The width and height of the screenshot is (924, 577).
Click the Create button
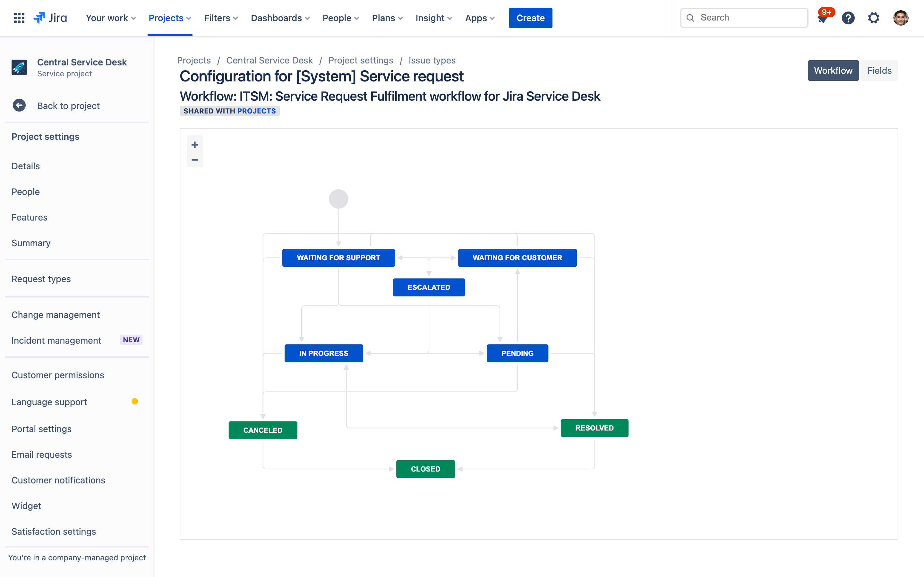(x=530, y=18)
